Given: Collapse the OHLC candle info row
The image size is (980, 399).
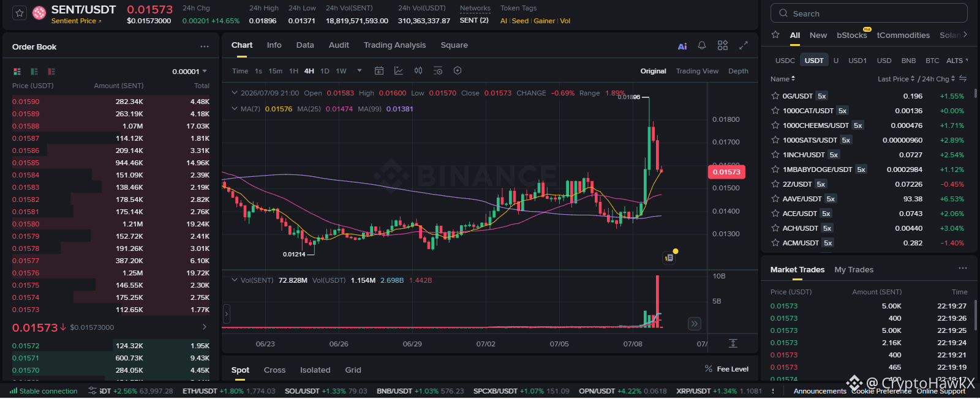Looking at the screenshot, I should pyautogui.click(x=234, y=93).
